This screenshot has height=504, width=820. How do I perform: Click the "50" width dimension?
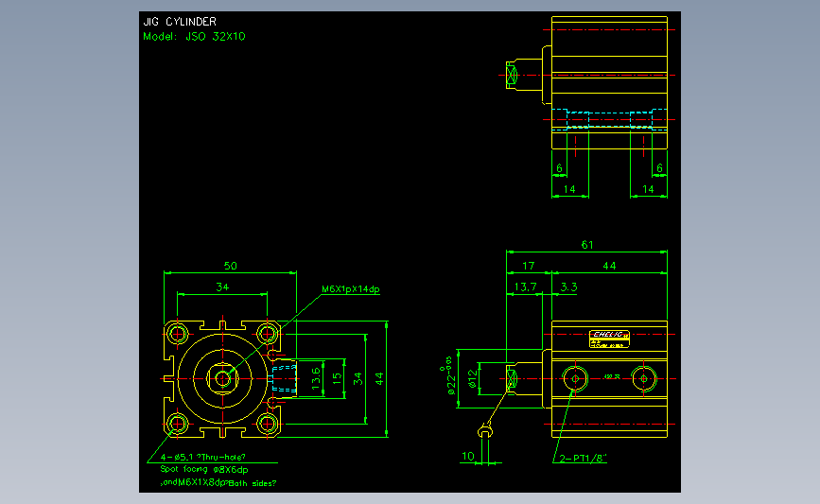231,266
